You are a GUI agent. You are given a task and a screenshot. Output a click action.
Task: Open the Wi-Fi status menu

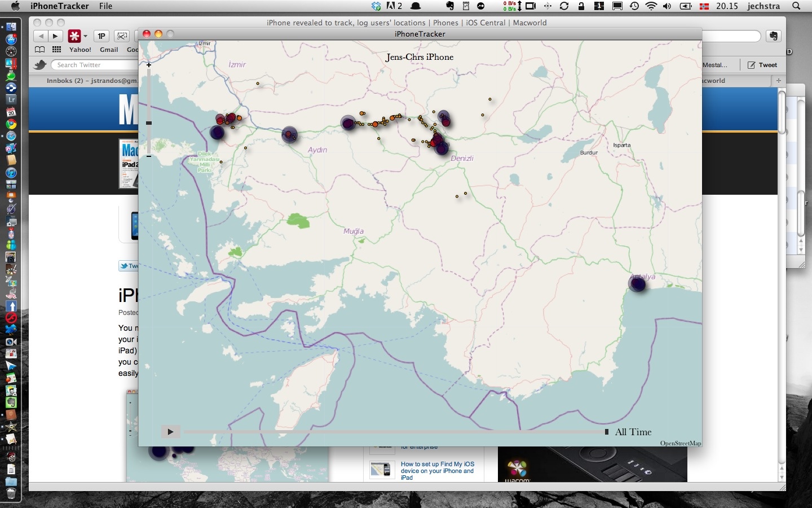[x=651, y=6]
